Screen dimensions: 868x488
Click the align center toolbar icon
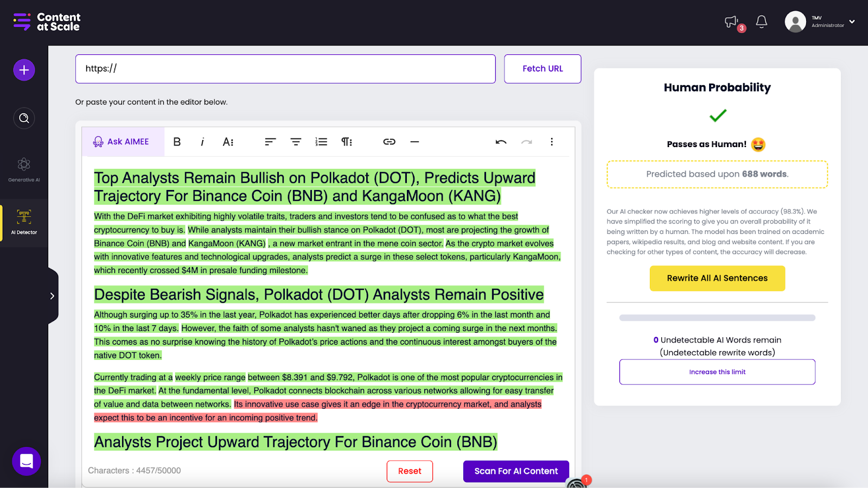(296, 142)
